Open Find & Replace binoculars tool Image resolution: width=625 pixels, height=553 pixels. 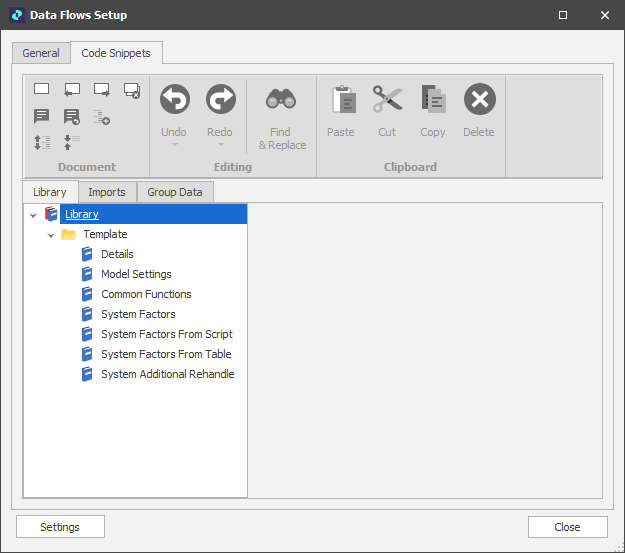(x=280, y=100)
